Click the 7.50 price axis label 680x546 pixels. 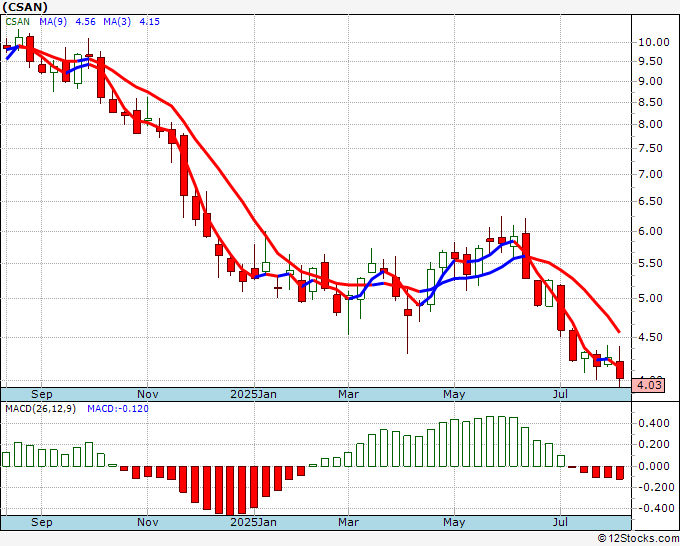pyautogui.click(x=650, y=149)
